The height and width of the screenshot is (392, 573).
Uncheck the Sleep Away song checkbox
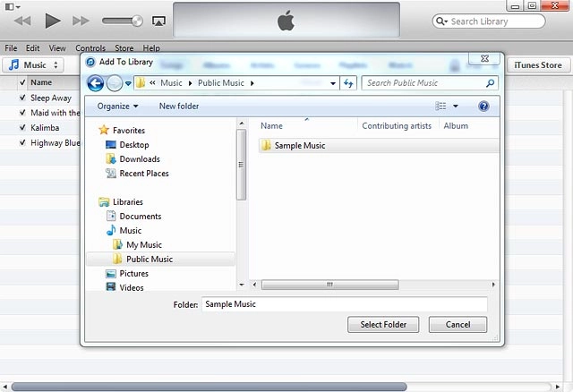pos(22,98)
